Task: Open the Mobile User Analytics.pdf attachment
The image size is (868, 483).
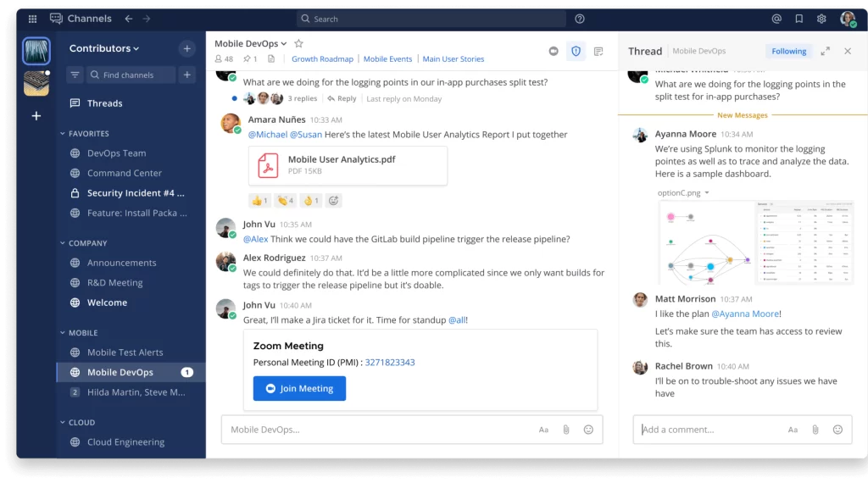Action: (348, 165)
